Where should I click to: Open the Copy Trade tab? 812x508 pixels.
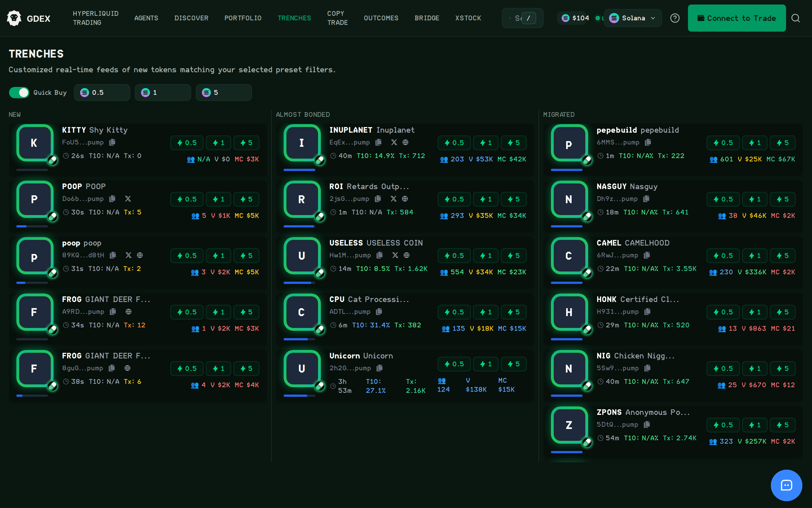point(337,18)
